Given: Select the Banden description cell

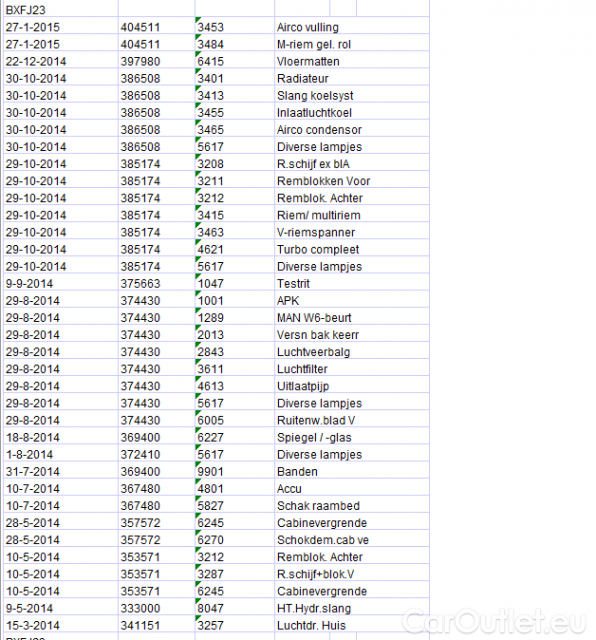Looking at the screenshot, I should 352,470.
